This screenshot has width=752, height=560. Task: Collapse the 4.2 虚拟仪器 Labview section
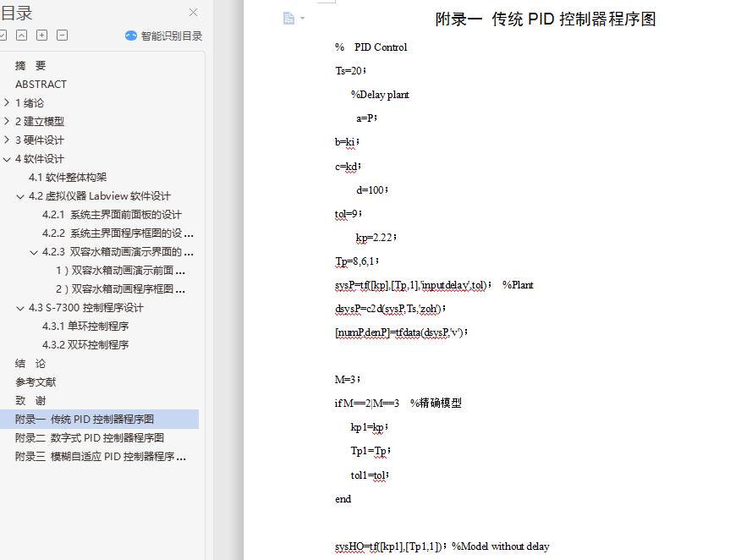tap(20, 196)
